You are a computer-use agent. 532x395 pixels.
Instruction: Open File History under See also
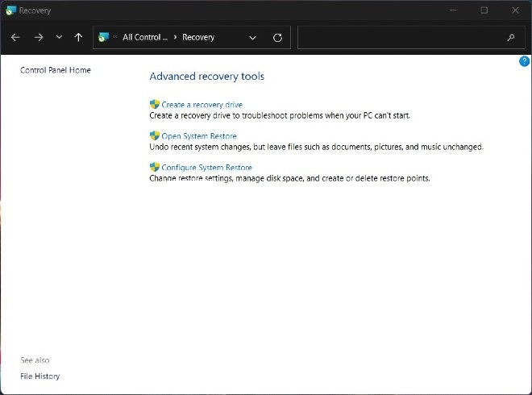click(40, 376)
